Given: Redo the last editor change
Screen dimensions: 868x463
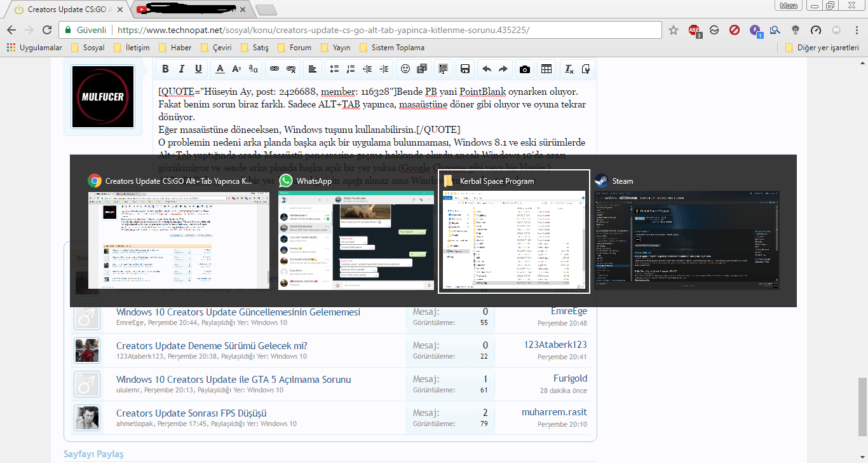Looking at the screenshot, I should (503, 69).
